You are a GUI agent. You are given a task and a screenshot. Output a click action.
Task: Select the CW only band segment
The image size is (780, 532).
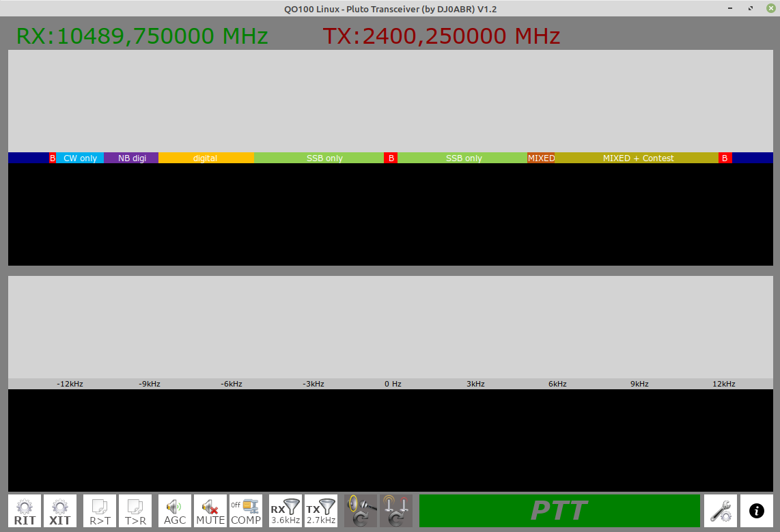80,158
